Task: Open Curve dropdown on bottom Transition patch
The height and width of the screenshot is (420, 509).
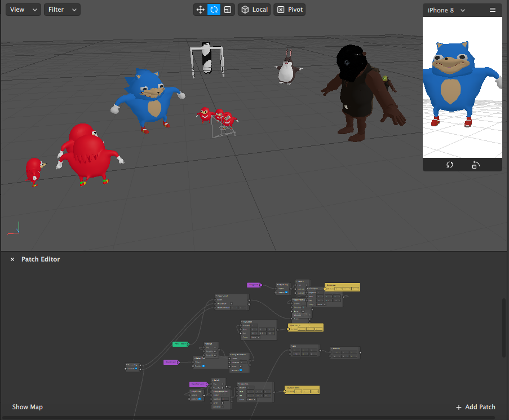Action: [x=251, y=400]
